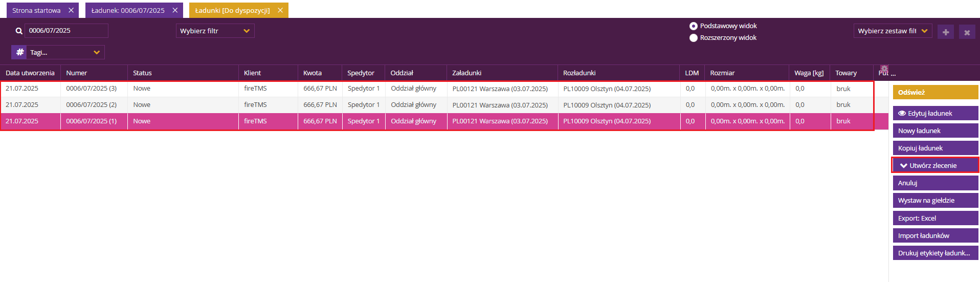Click eye icon on Edytuj ładunek

coord(902,113)
